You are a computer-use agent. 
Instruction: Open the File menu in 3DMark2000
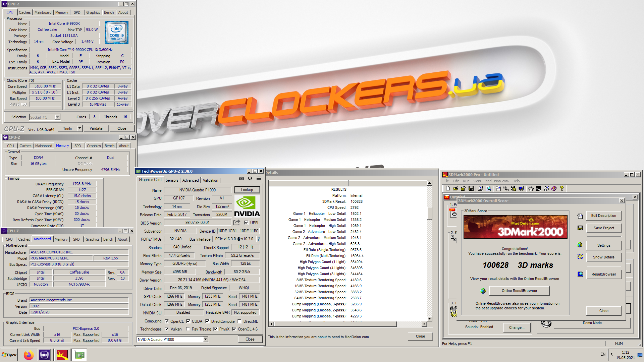(x=446, y=181)
